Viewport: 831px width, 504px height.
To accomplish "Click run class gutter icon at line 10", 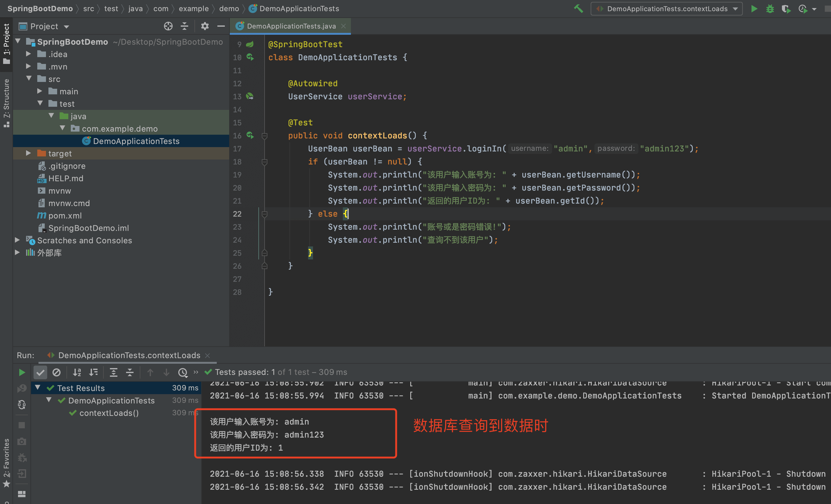I will (250, 57).
